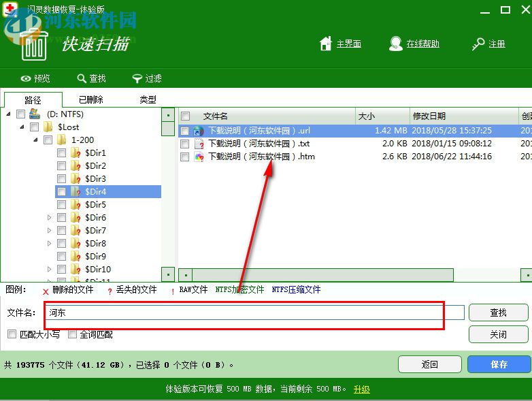Click the file list scroll right arrow
Viewport: 532px width, 401px height.
[x=527, y=274]
